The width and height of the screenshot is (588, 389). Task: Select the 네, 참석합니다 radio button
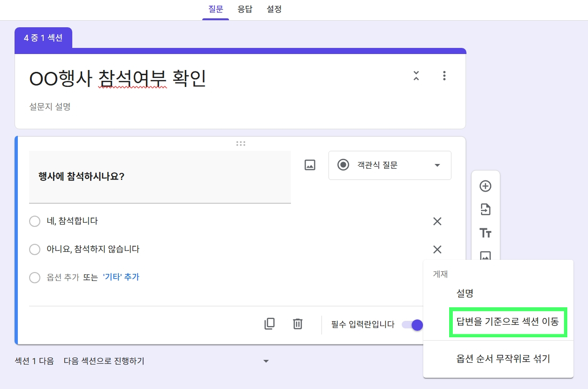(35, 221)
